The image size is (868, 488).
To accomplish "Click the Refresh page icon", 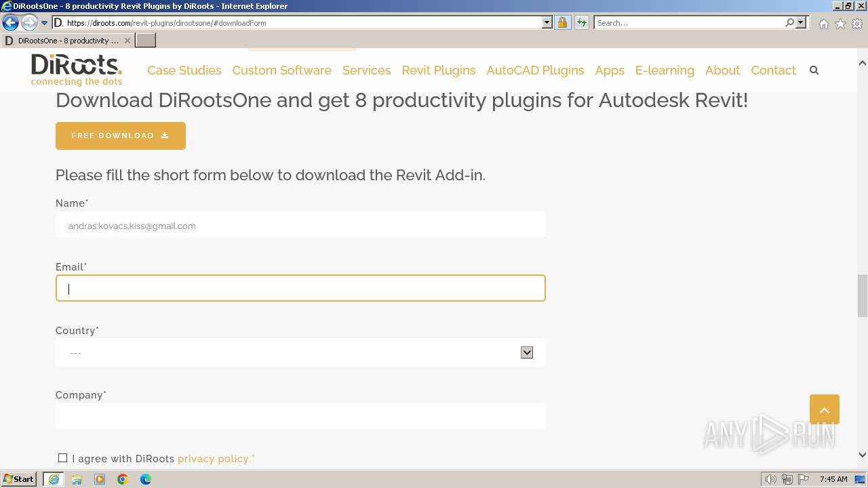I will tap(582, 23).
